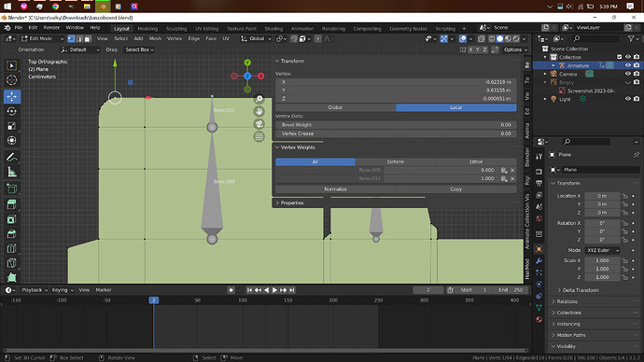The image size is (644, 362).
Task: Uncheck the Collection exclude checkbox
Action: tap(620, 57)
